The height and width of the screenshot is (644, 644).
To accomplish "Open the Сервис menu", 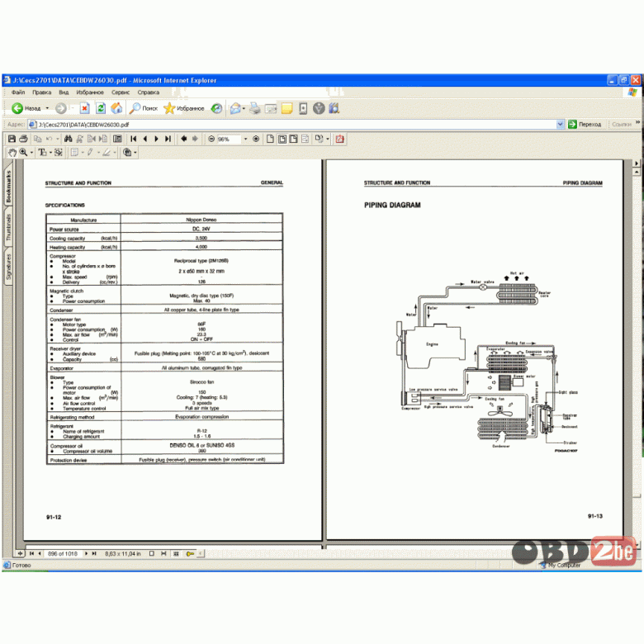I will click(121, 92).
